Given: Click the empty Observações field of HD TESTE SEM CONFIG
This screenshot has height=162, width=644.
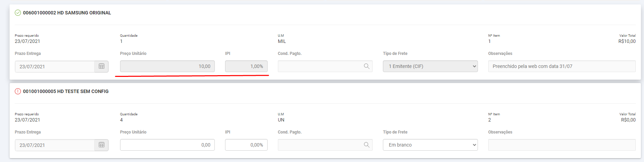Looking at the screenshot, I should click(562, 145).
